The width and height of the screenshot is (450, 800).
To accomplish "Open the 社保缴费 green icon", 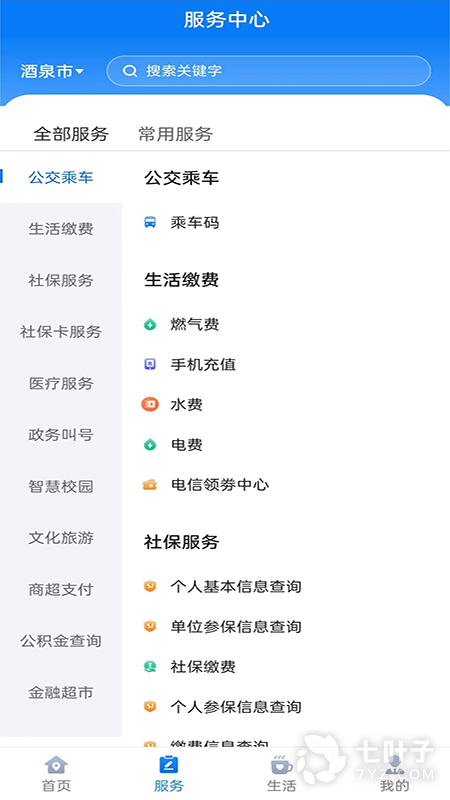I will click(x=150, y=666).
